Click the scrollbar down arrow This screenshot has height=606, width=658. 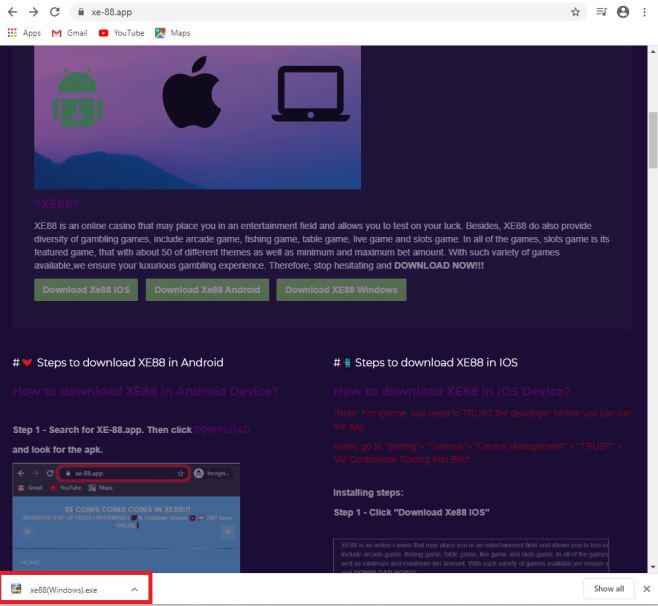pos(653,567)
